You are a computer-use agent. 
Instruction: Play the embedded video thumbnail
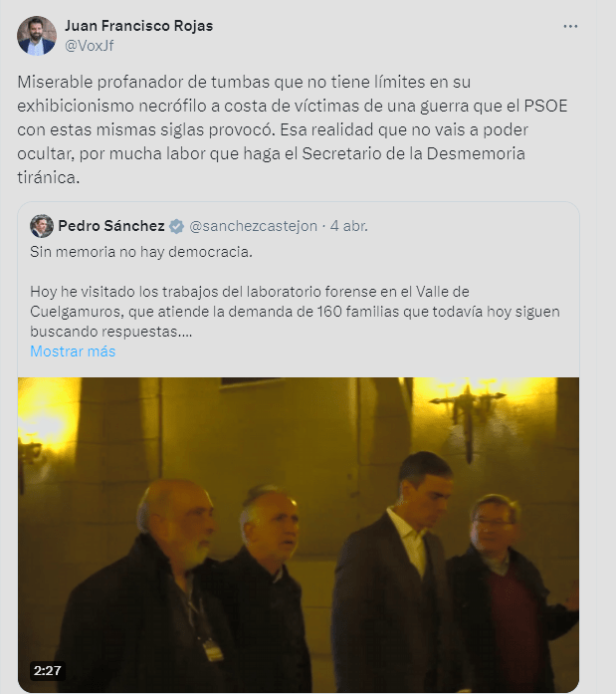point(299,535)
